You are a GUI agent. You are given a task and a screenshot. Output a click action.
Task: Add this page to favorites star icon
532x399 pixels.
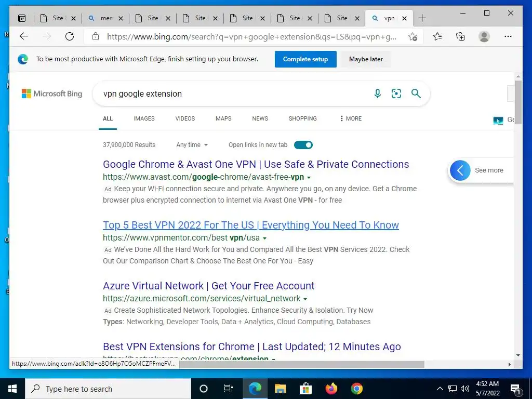[x=413, y=36]
